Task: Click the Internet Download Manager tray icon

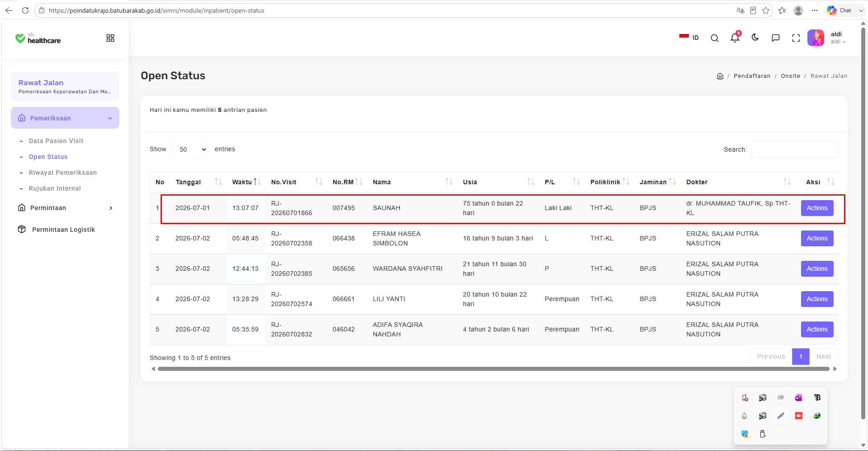Action: [817, 416]
